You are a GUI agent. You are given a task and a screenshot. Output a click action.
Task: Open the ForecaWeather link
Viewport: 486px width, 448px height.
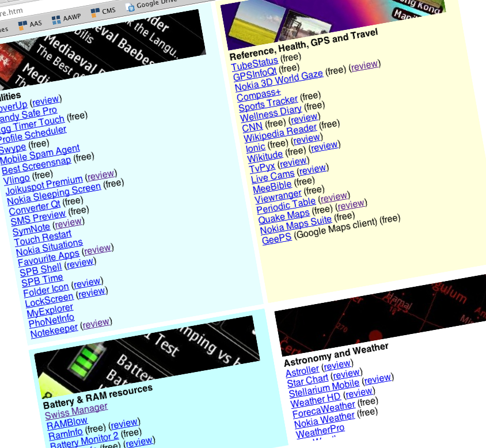point(324,409)
